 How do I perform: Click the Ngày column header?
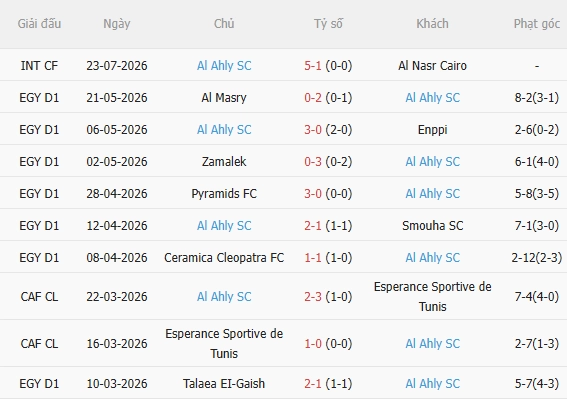tap(116, 24)
